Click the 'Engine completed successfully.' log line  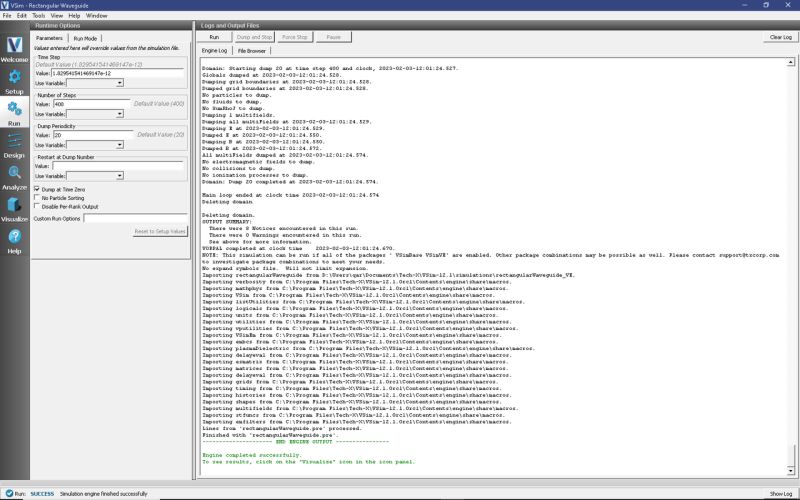pos(252,455)
